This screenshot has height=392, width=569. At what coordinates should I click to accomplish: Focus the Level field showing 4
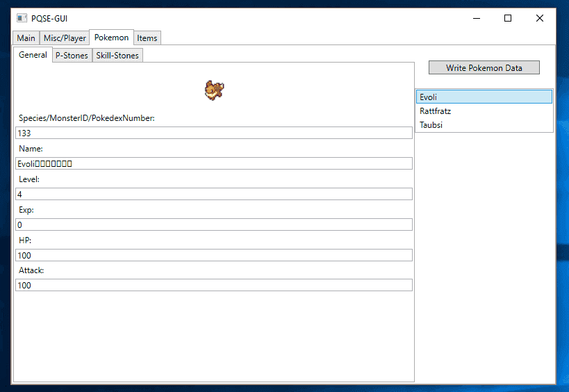point(214,194)
